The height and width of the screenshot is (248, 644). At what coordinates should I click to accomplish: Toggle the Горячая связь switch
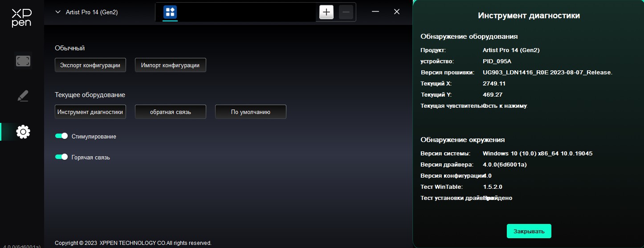[61, 157]
